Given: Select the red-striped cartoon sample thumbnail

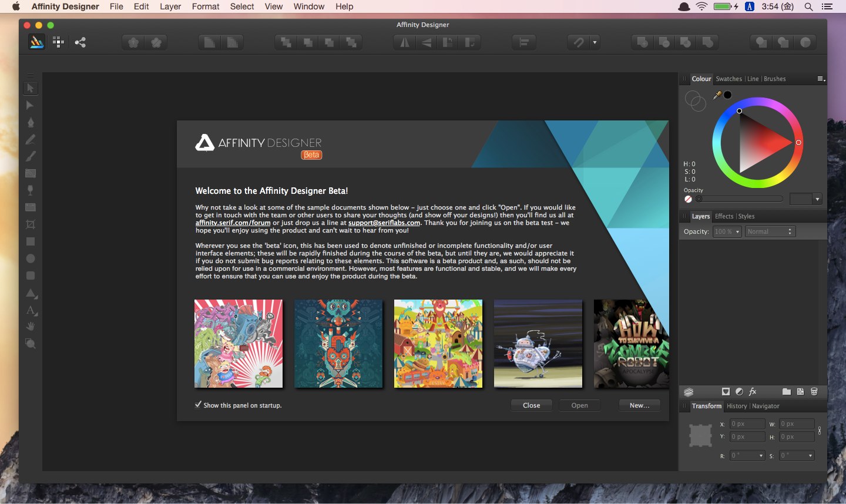Looking at the screenshot, I should point(239,344).
